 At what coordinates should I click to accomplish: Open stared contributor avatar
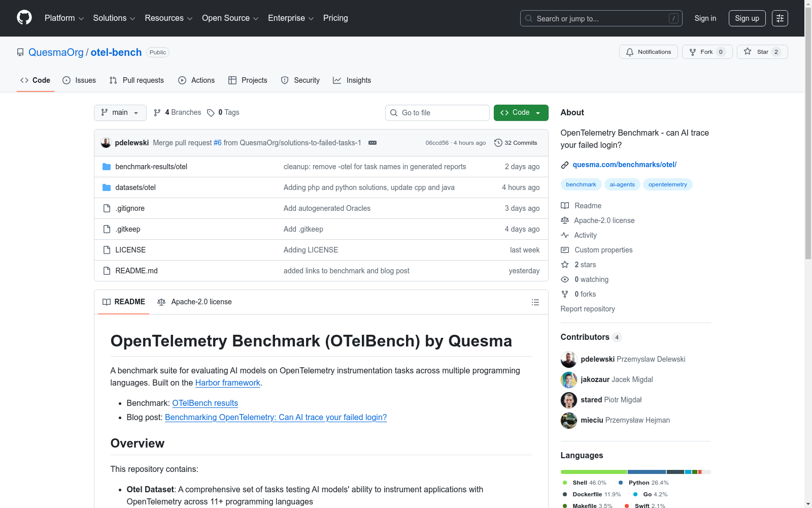point(569,400)
